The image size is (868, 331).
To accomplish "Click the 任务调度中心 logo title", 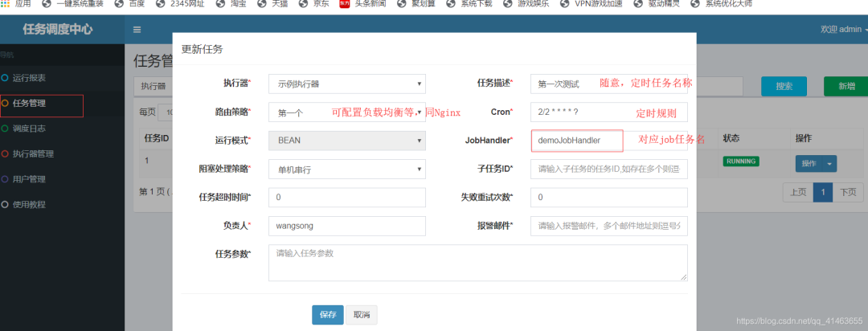I will pyautogui.click(x=57, y=30).
